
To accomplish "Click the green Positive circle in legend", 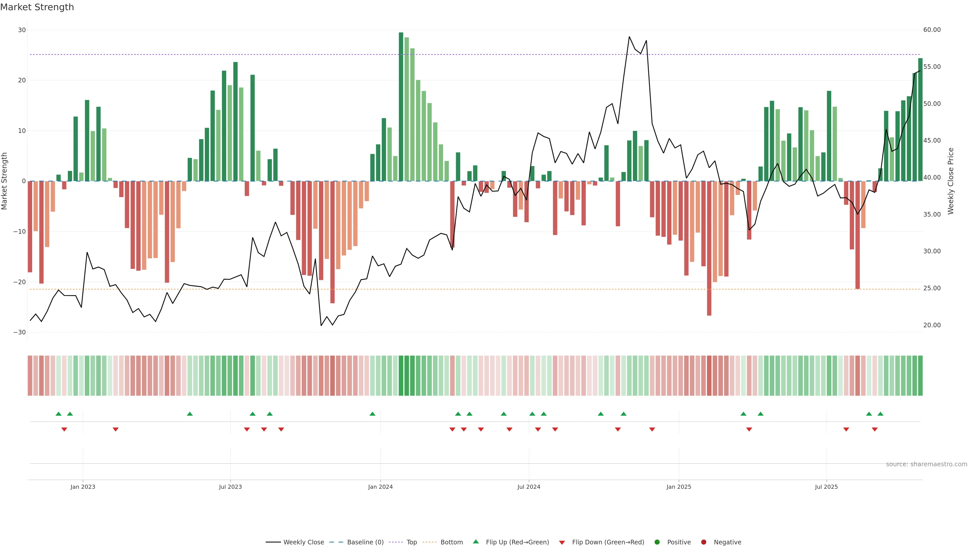I will pyautogui.click(x=657, y=542).
